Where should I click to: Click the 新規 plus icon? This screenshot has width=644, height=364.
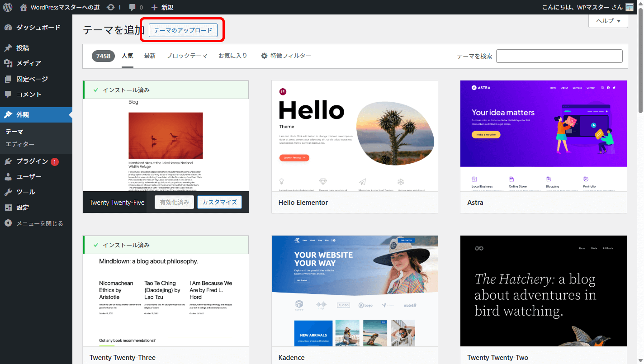154,7
